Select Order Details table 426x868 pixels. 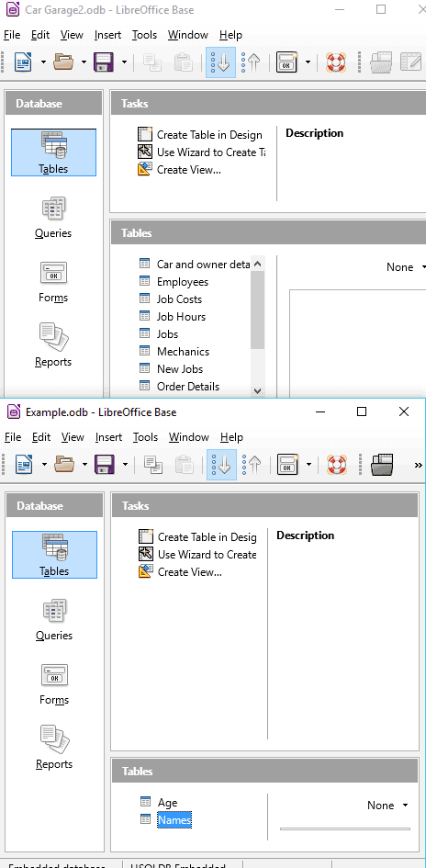pyautogui.click(x=179, y=387)
